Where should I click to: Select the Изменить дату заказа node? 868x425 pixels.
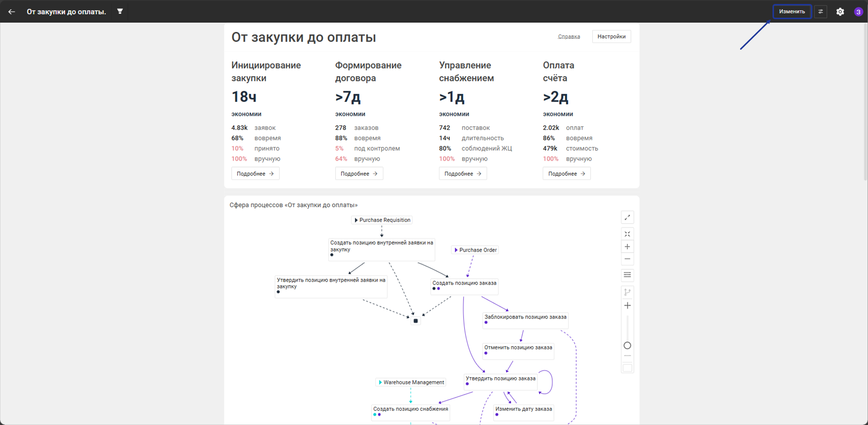point(523,412)
